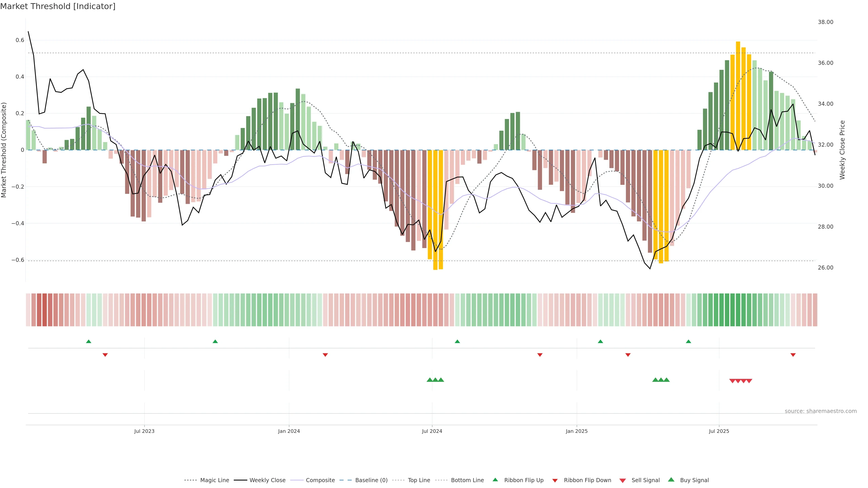Image resolution: width=868 pixels, height=488 pixels.
Task: Click the Weekly Close Price axis title
Action: (842, 150)
